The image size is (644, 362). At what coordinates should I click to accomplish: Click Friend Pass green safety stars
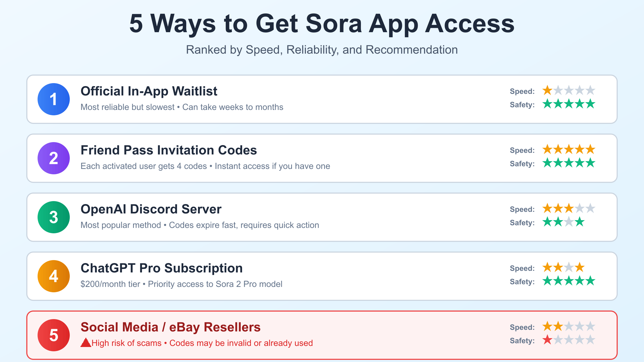click(x=569, y=163)
